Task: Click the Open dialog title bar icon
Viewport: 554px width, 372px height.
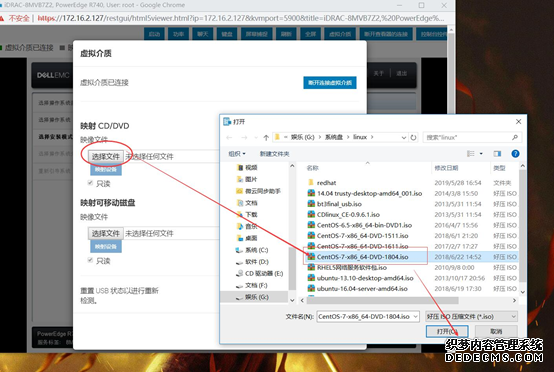Action: point(227,122)
